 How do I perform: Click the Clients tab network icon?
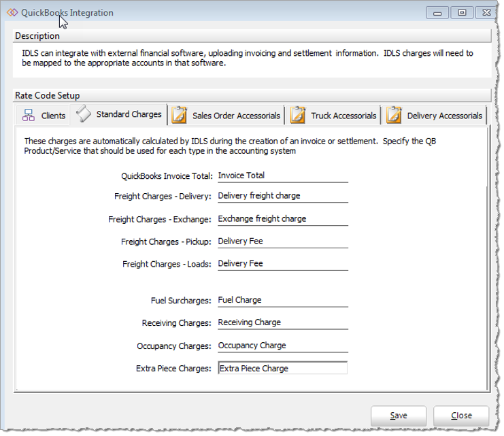point(29,115)
